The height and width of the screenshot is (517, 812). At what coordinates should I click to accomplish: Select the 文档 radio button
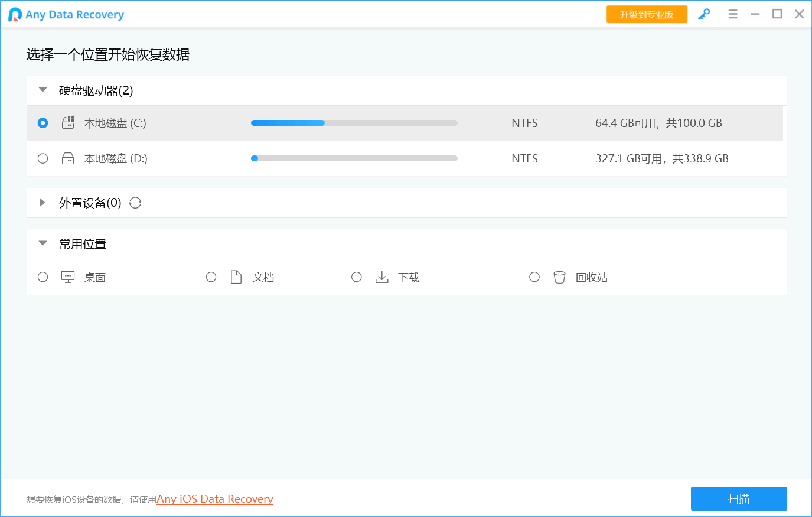[x=211, y=277]
